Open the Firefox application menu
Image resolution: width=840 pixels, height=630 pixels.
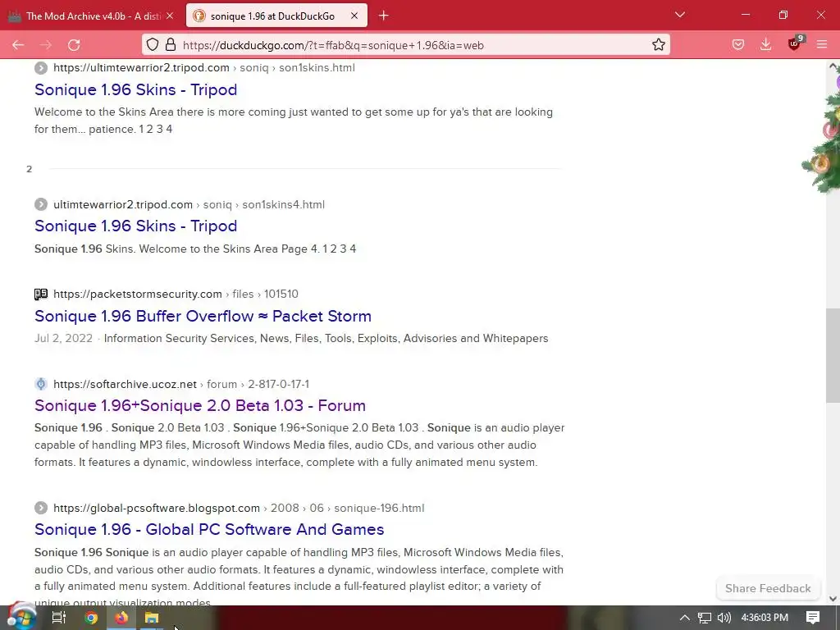click(822, 45)
